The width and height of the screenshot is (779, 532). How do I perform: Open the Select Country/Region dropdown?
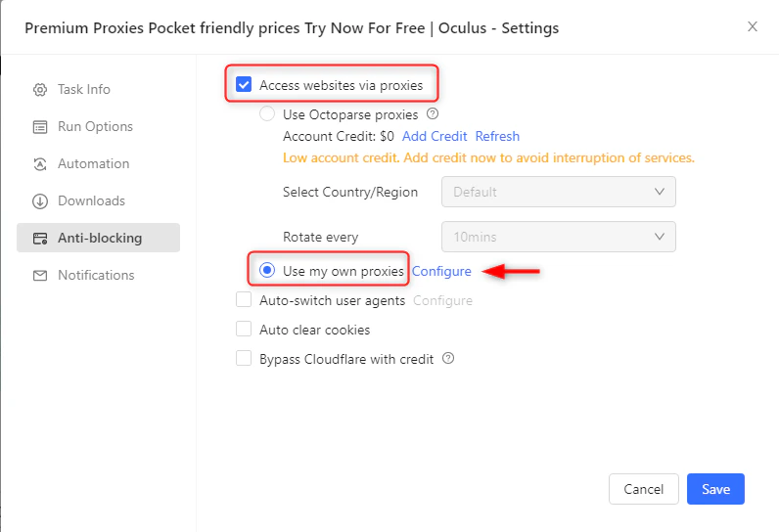[x=558, y=193]
